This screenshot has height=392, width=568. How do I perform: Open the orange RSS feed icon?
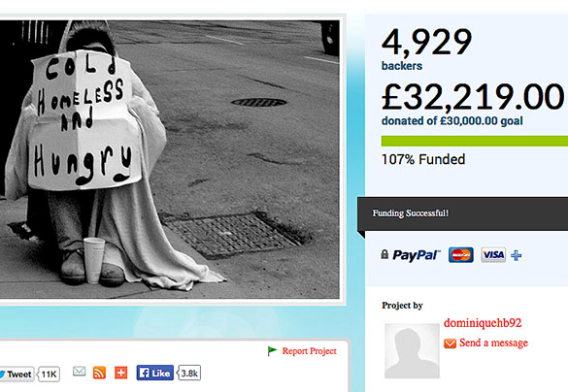coord(99,373)
